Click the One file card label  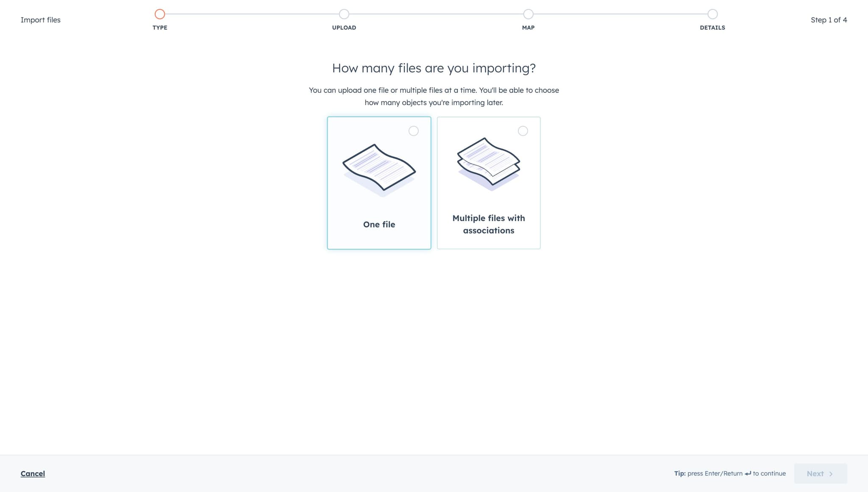378,224
